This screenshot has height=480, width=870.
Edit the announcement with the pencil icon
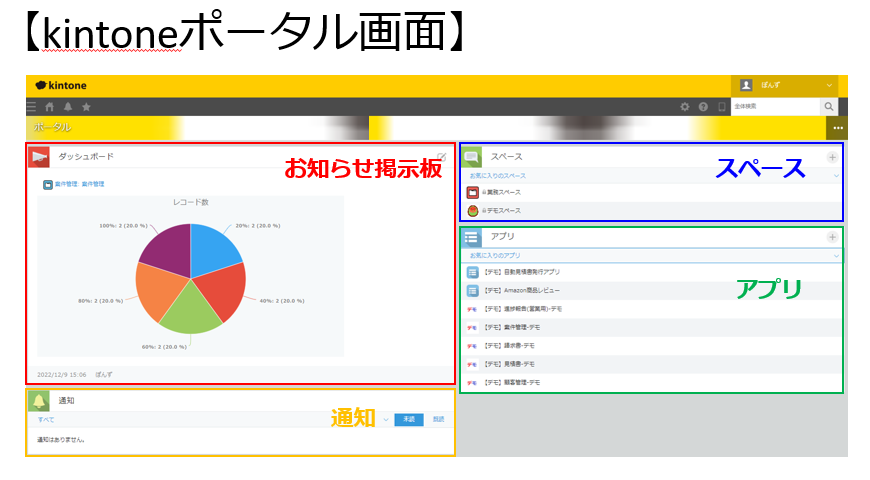coord(442,157)
